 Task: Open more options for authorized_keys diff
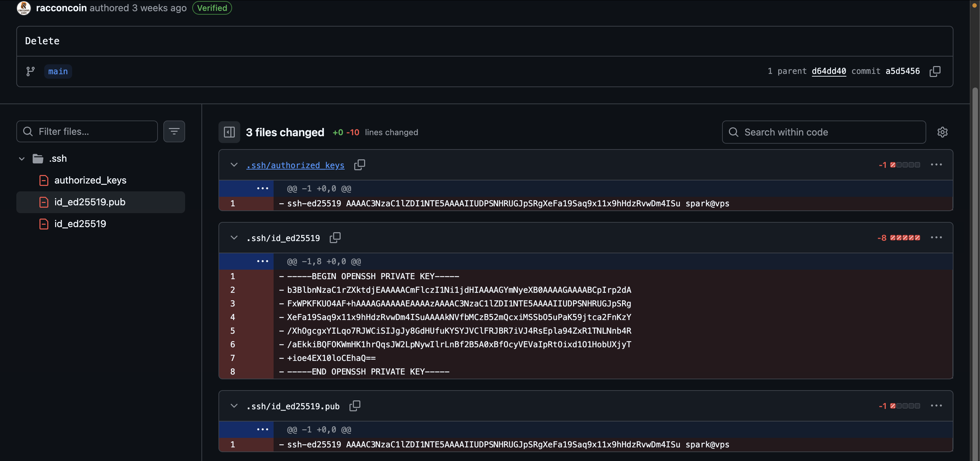[x=936, y=165]
